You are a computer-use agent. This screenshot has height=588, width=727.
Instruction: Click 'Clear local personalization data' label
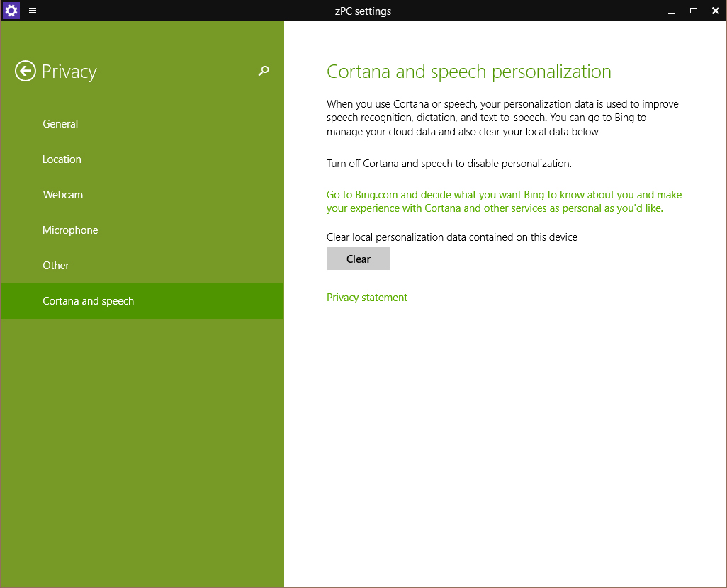tap(452, 237)
